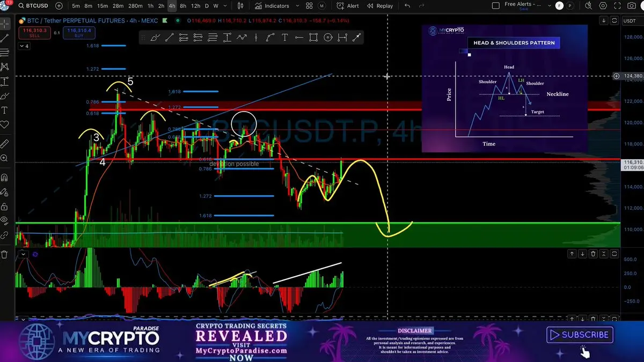Click the 124,380 crosshair price label

pos(632,76)
